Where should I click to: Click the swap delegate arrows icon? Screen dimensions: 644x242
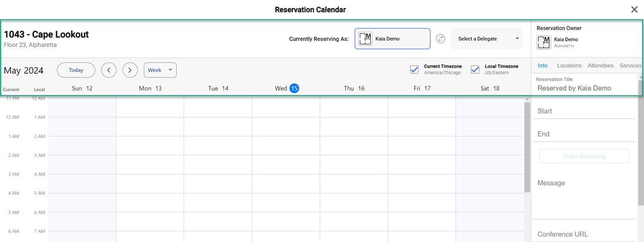[x=440, y=39]
